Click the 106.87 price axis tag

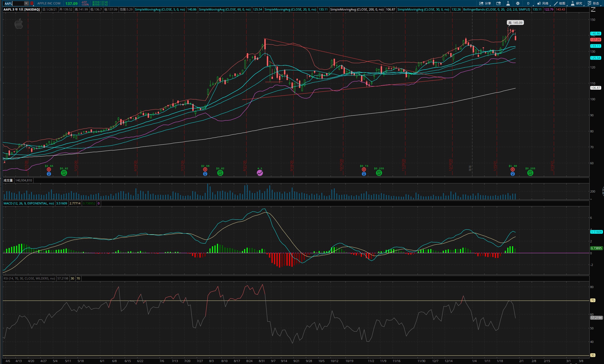pyautogui.click(x=595, y=88)
